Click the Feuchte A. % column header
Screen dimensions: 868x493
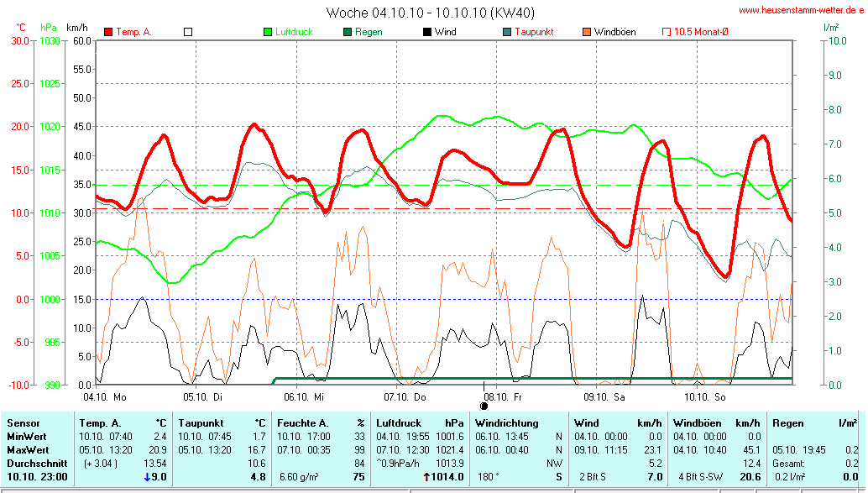point(321,423)
